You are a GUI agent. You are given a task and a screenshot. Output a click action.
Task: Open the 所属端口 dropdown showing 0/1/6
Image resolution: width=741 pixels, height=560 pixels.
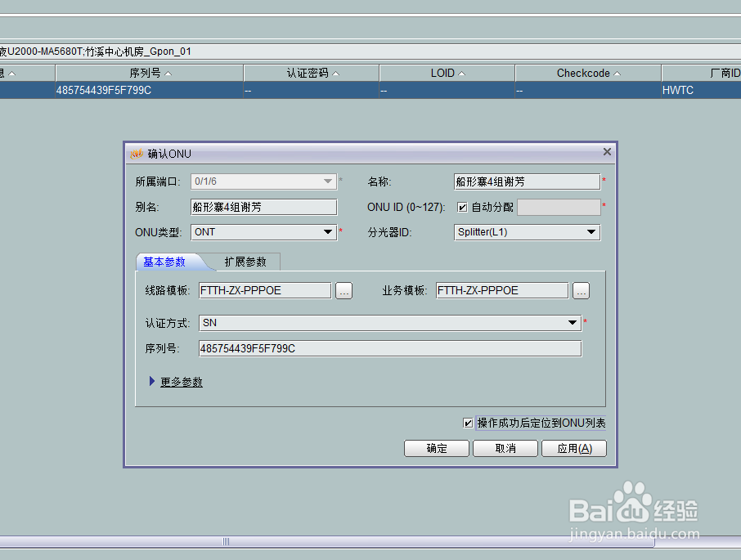point(327,181)
